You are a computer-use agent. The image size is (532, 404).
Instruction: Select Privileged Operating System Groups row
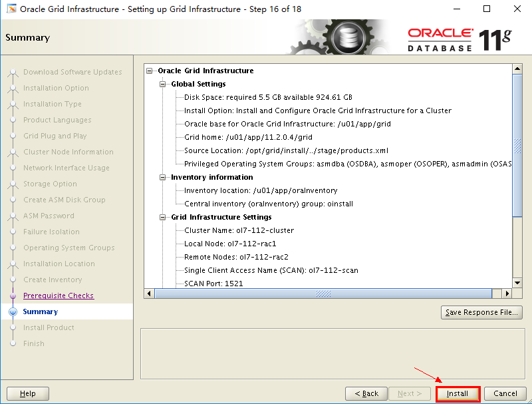(348, 164)
